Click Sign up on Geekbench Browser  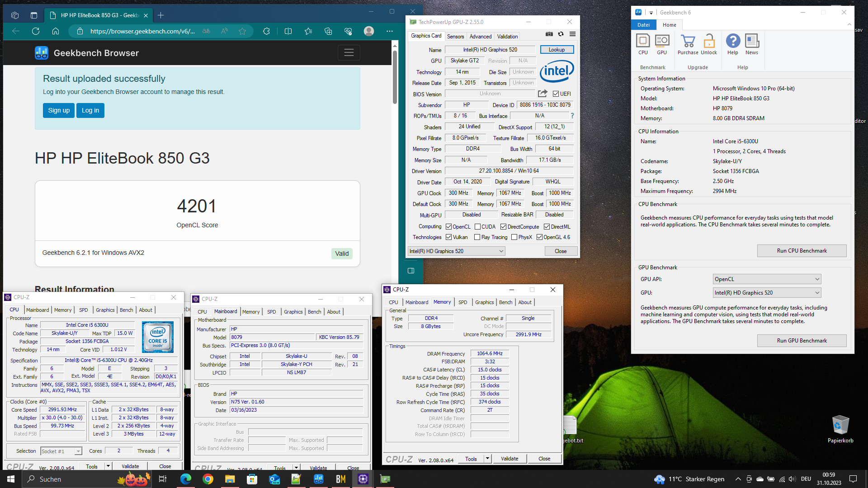tap(59, 110)
